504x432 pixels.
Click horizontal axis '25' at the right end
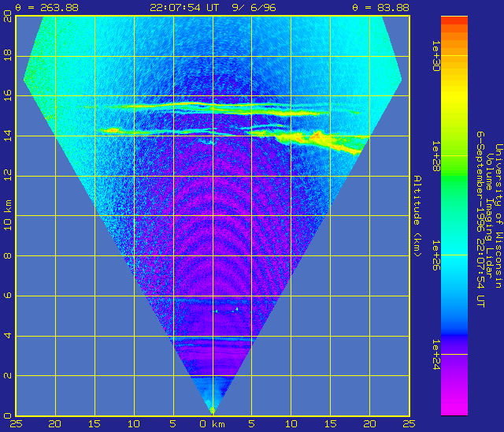point(409,424)
